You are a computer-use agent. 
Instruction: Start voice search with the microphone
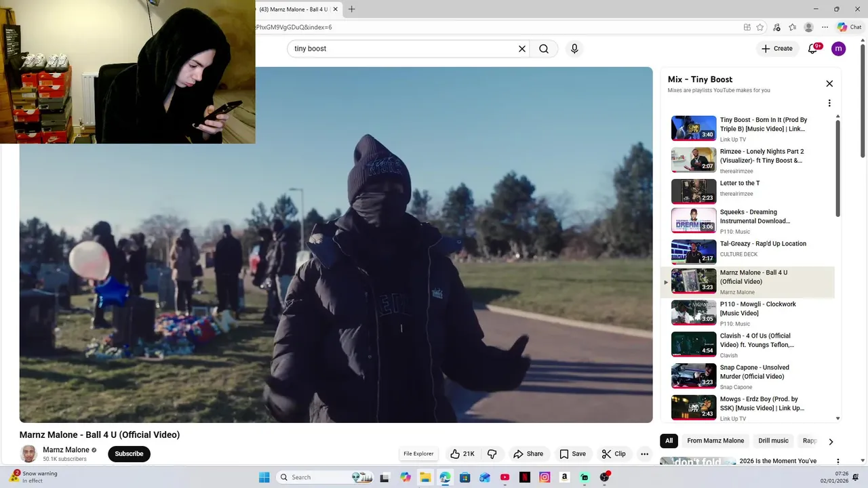(x=574, y=49)
